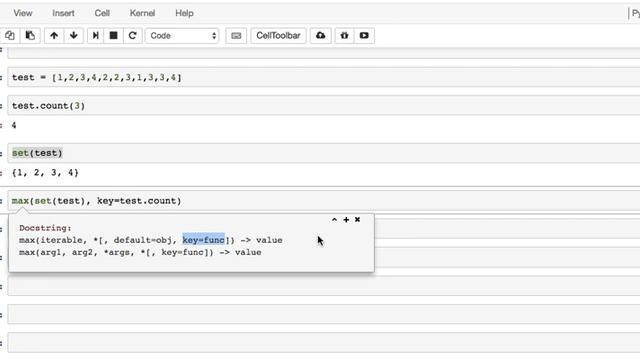The image size is (640, 360).
Task: Collapse the docstring tooltip with caret
Action: click(334, 220)
